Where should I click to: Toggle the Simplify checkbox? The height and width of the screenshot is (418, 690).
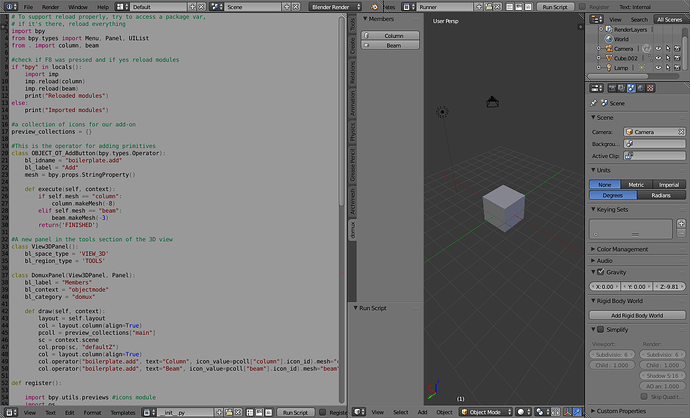coord(601,330)
